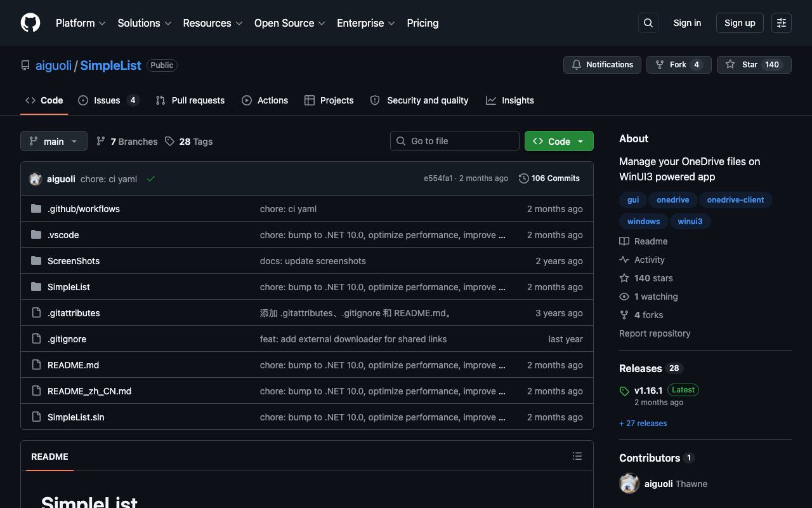
Task: Click the README.md file icon
Action: pyautogui.click(x=36, y=364)
